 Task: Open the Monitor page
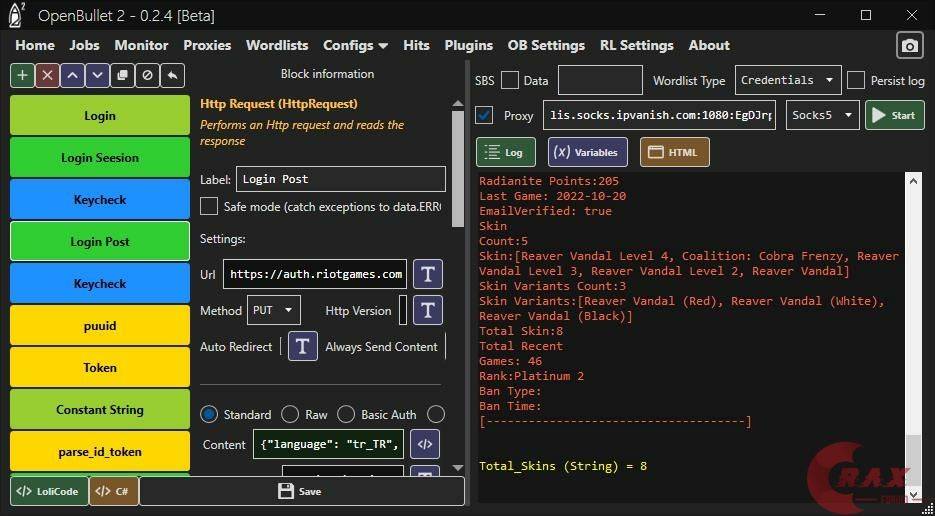(x=141, y=45)
